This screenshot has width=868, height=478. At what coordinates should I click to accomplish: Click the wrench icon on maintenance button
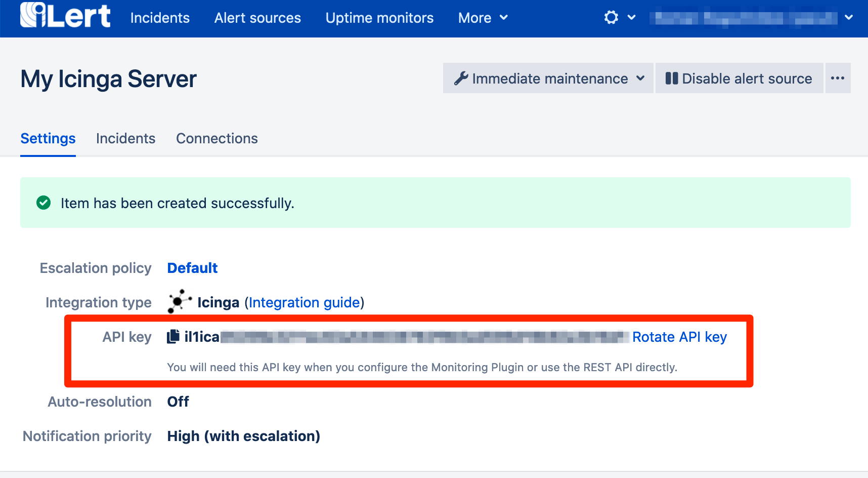coord(461,78)
